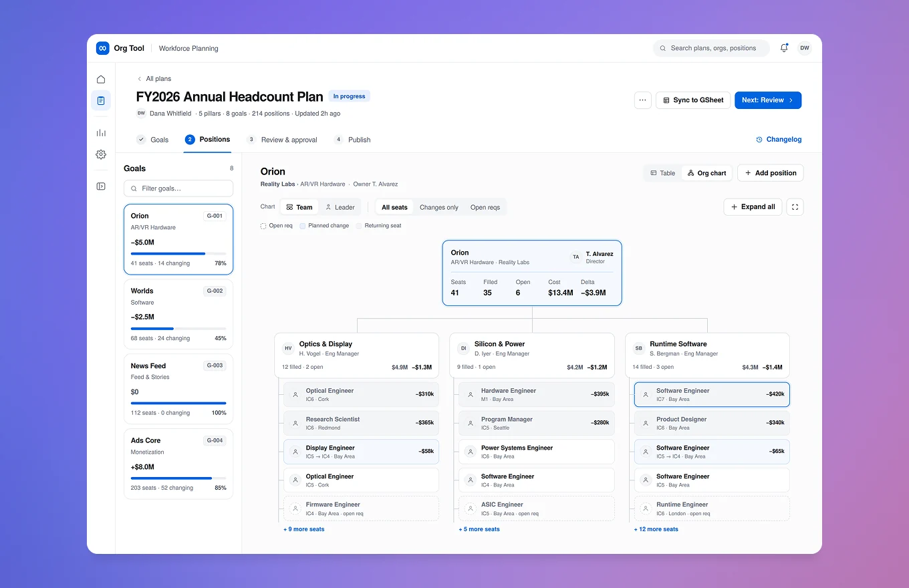Open the Goals step tab
This screenshot has width=909, height=588.
tap(152, 140)
